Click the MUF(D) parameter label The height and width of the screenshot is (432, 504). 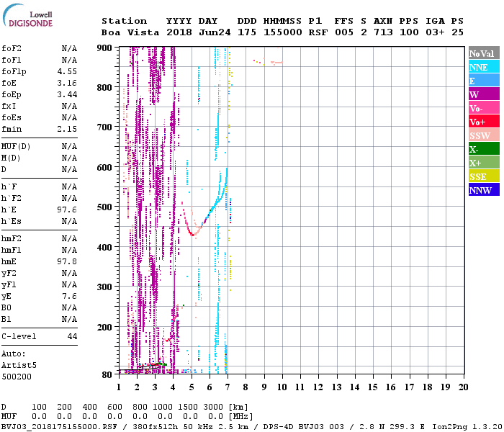coord(16,147)
